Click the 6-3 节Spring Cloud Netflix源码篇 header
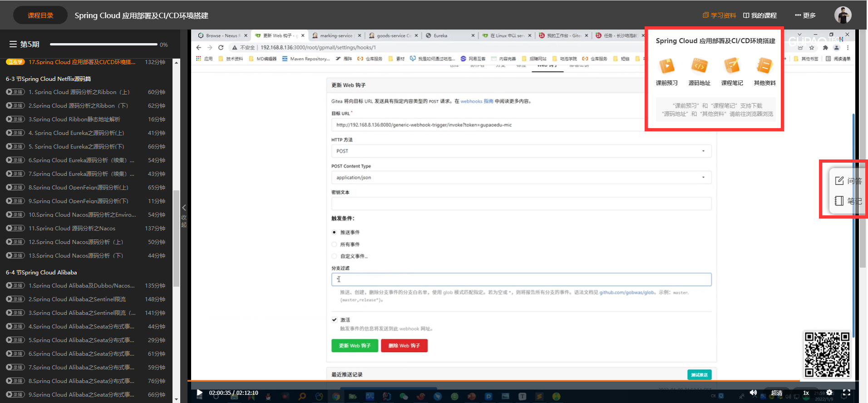The image size is (868, 403). click(x=48, y=79)
